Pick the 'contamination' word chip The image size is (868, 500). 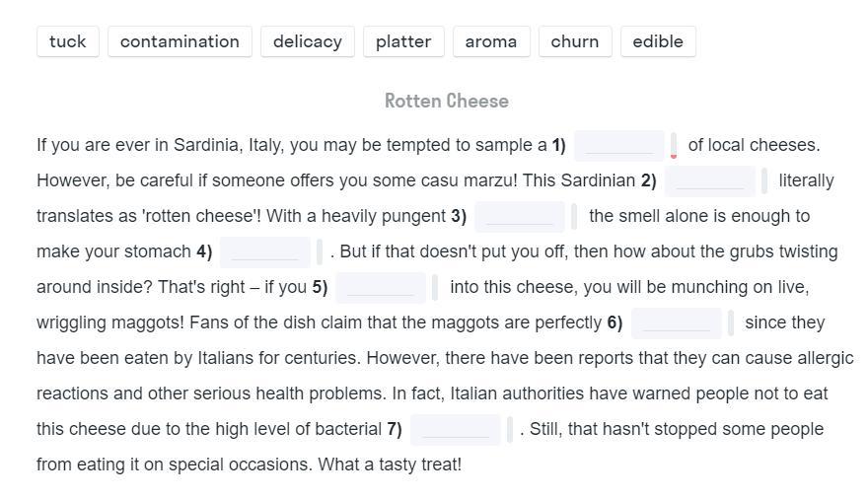click(x=180, y=41)
